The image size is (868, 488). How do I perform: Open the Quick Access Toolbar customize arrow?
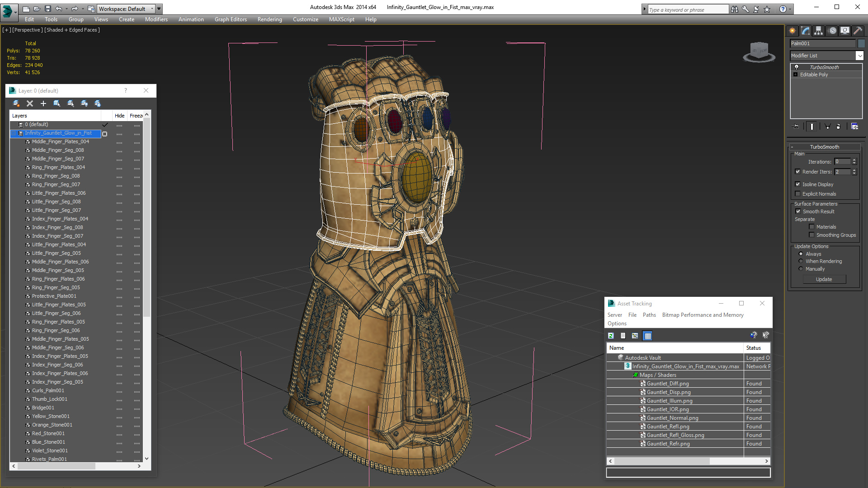pos(159,9)
